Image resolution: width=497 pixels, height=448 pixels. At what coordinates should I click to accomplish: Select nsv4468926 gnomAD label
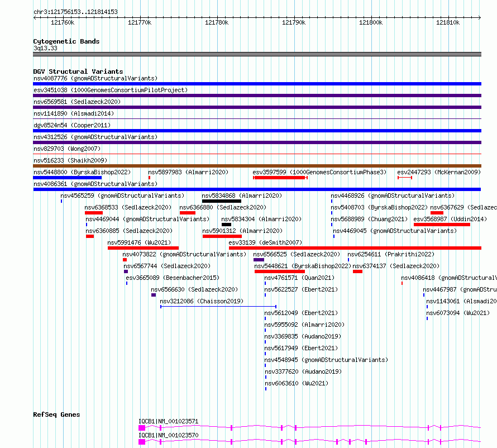(393, 196)
